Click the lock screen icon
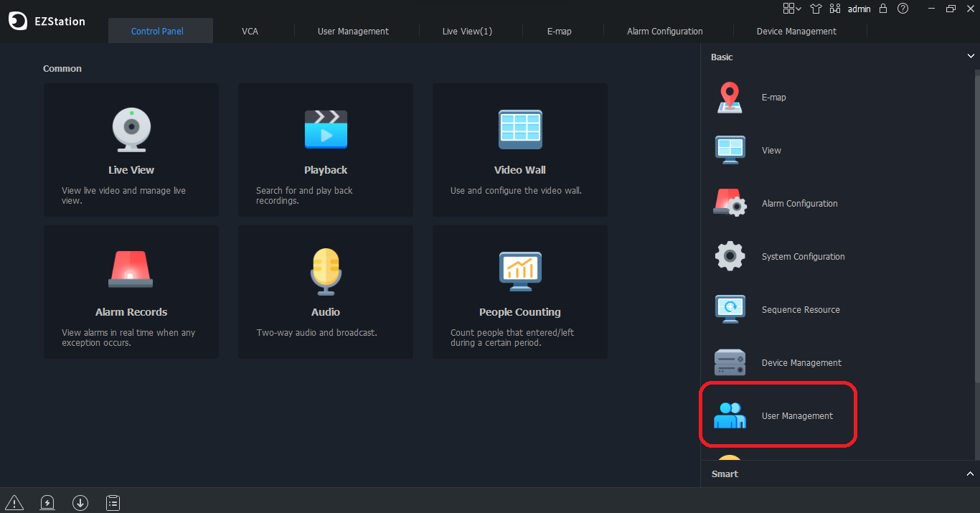 pyautogui.click(x=883, y=9)
